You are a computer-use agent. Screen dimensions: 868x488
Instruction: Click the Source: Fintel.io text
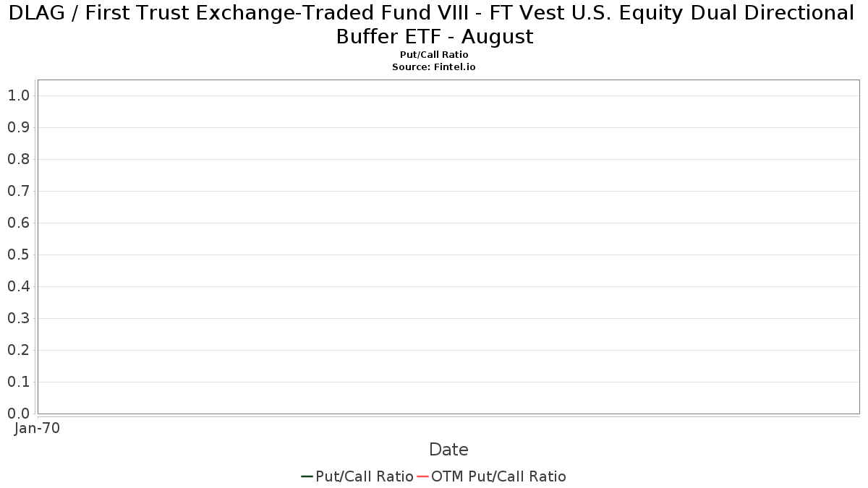(434, 67)
